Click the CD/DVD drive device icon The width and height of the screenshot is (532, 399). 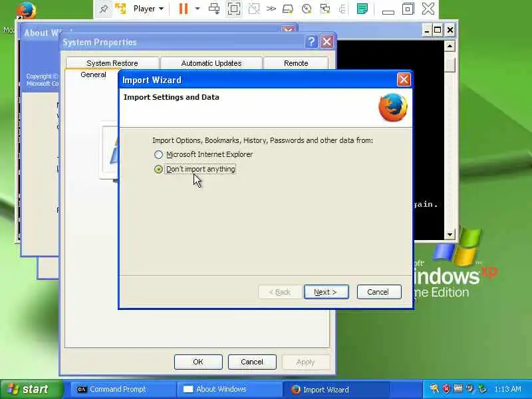(x=307, y=9)
